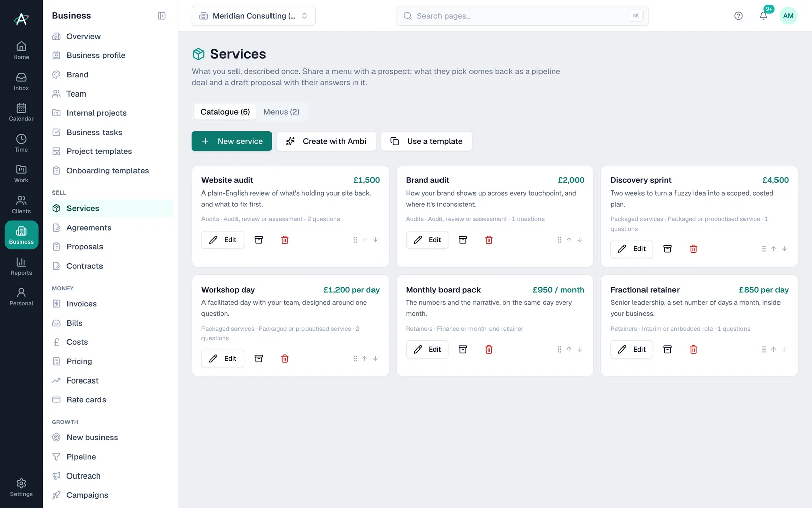Go to Home in the left rail
The width and height of the screenshot is (812, 508).
click(x=21, y=51)
